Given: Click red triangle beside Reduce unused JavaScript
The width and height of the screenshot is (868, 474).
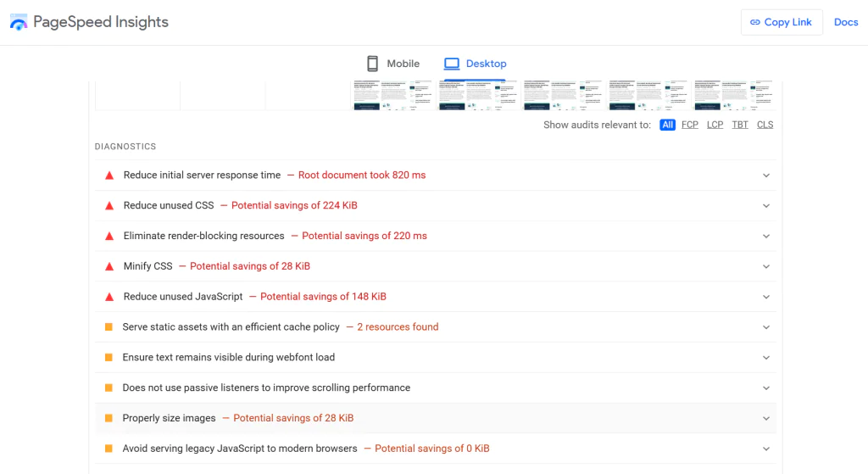Looking at the screenshot, I should pyautogui.click(x=109, y=298).
